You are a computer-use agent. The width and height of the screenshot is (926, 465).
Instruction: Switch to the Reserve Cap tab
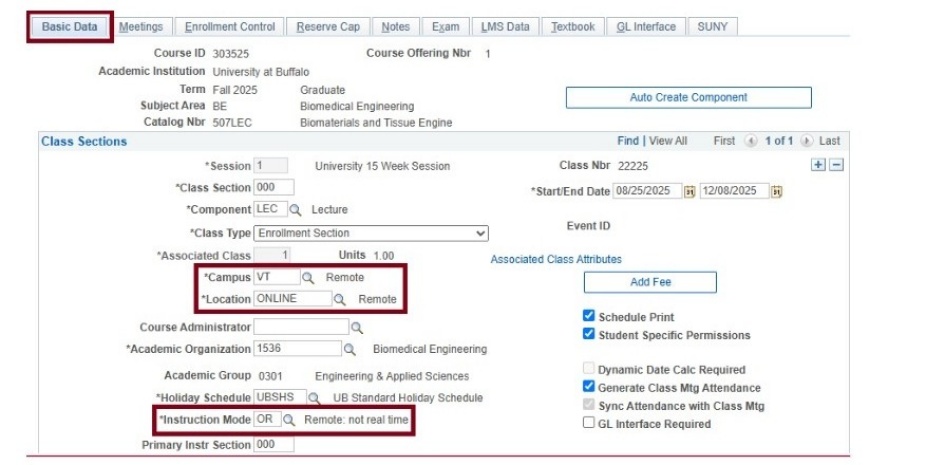(x=328, y=27)
